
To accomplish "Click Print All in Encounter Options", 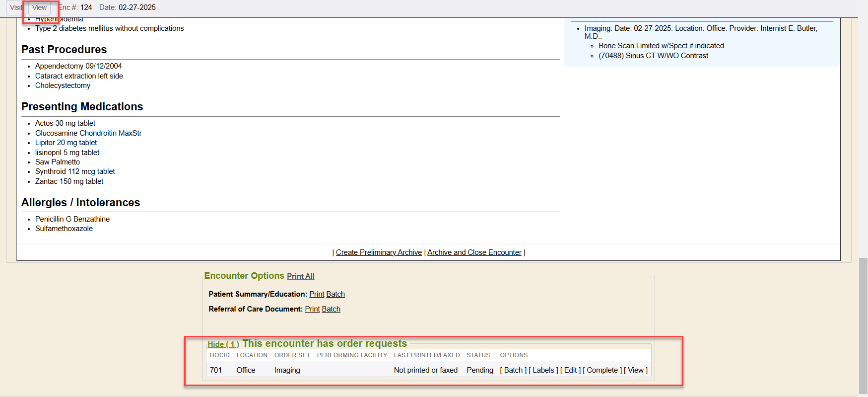I will coord(300,276).
